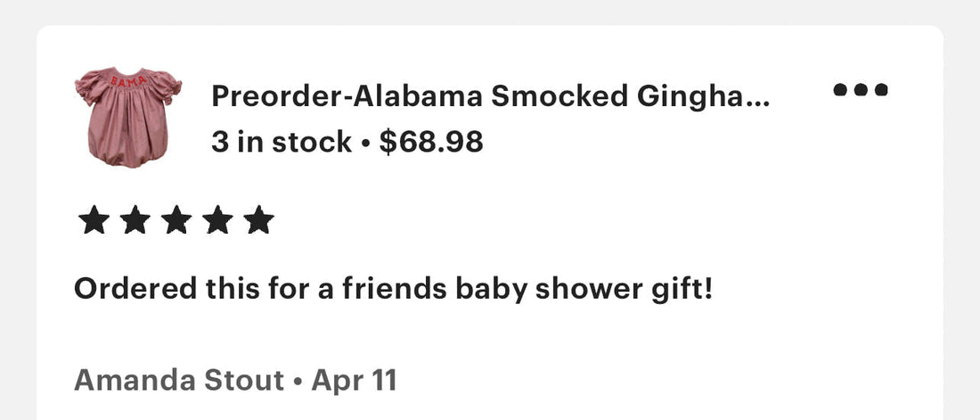Open the Preorder-Alabama Smocked Gingham listing title
This screenshot has width=980, height=420.
tap(491, 97)
